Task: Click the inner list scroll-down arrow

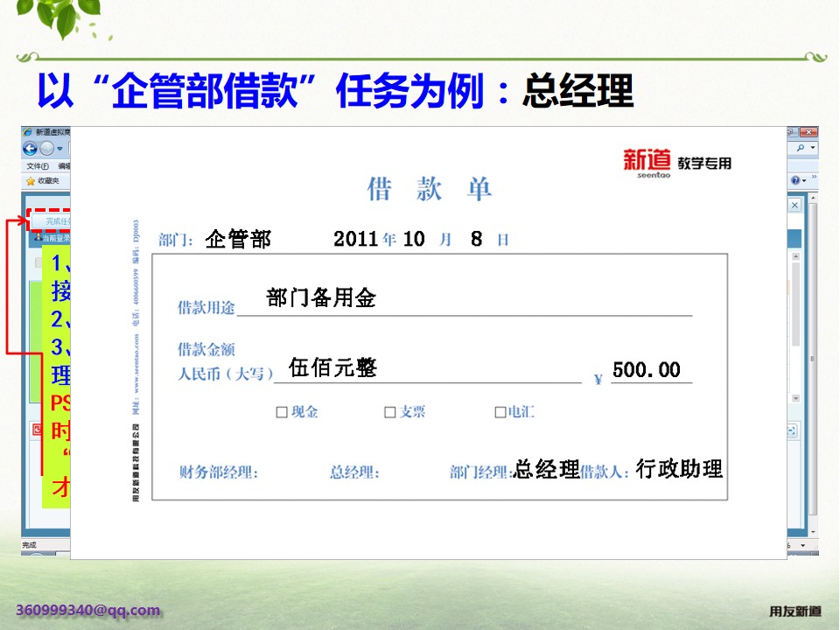Action: [795, 398]
